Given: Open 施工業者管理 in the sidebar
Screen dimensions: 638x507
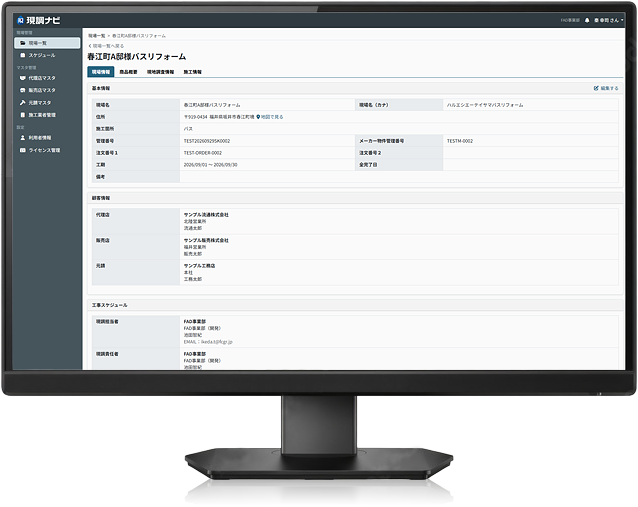Looking at the screenshot, I should pos(47,115).
